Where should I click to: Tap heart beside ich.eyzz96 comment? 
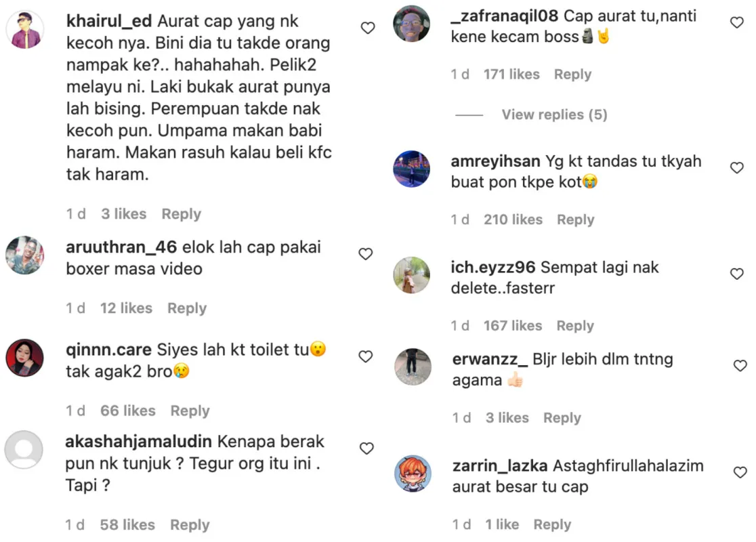(737, 274)
